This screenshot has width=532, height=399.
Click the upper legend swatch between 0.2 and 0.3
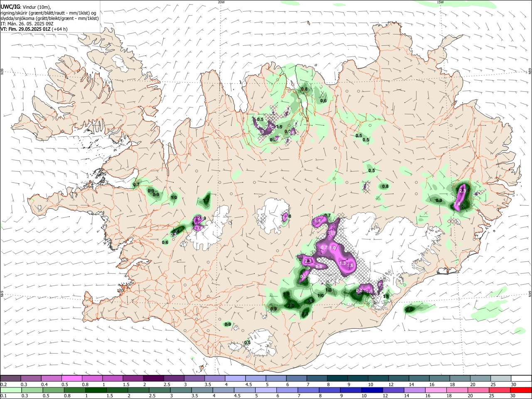pyautogui.click(x=10, y=378)
